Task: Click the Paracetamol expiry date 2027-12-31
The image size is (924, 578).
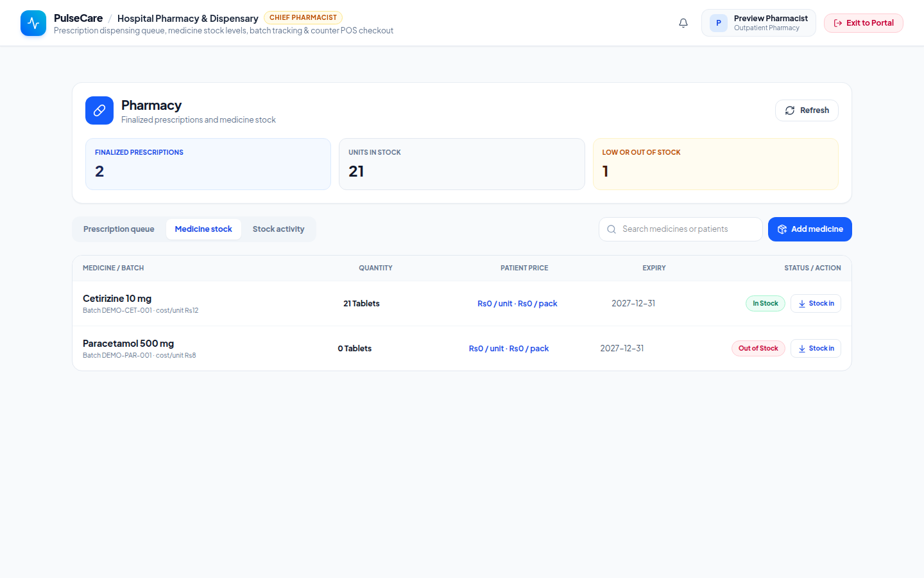Action: click(622, 349)
